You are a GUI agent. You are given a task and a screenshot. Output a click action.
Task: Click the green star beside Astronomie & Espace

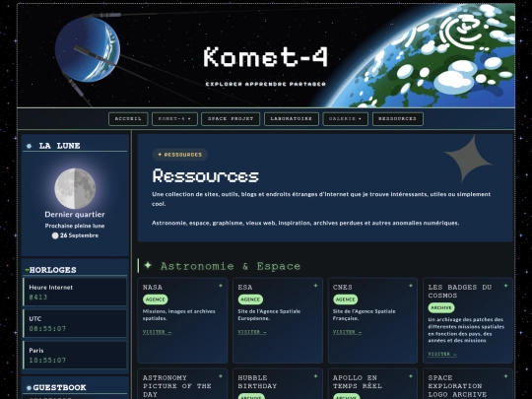148,265
